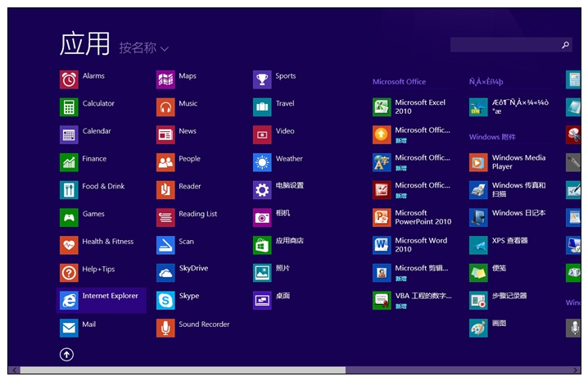Select the Microsoft Office group header
Image resolution: width=588 pixels, height=381 pixels.
tap(400, 81)
